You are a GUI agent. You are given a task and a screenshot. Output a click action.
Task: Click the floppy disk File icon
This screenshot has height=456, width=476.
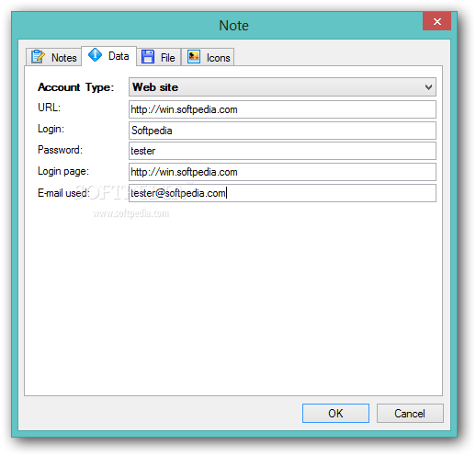click(148, 57)
